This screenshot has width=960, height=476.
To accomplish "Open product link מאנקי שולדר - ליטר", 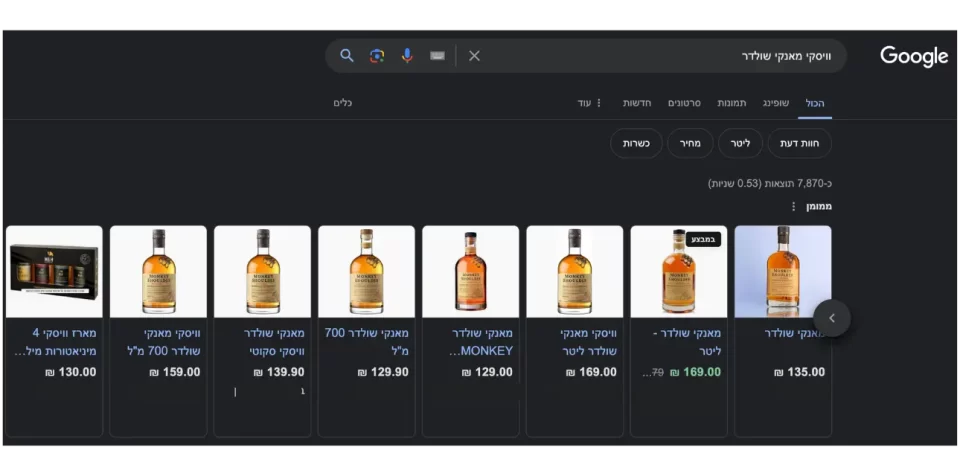I will (x=688, y=342).
